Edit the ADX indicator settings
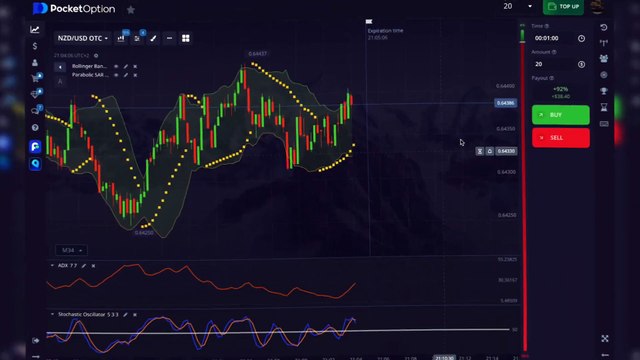 tap(84, 266)
